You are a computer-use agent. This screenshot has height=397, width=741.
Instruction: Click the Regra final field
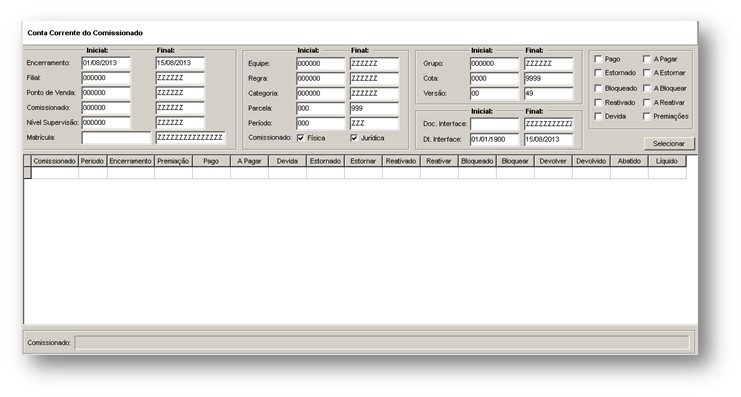(374, 78)
